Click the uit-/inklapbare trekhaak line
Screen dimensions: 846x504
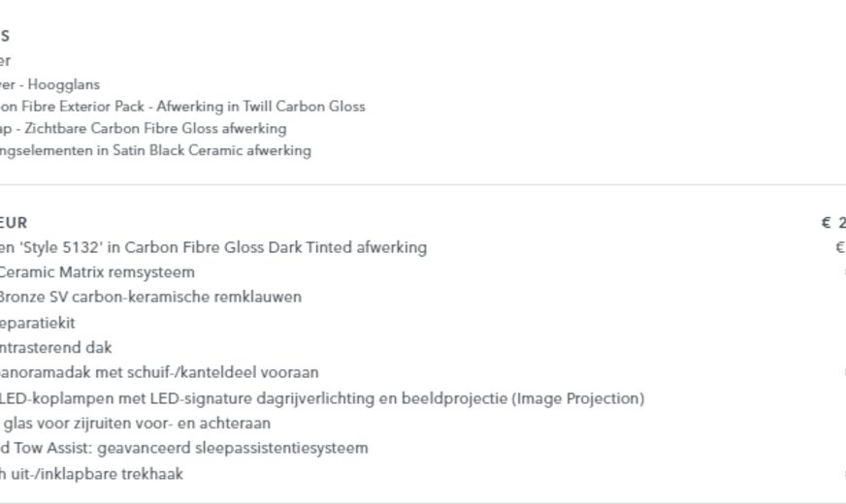coord(92,474)
